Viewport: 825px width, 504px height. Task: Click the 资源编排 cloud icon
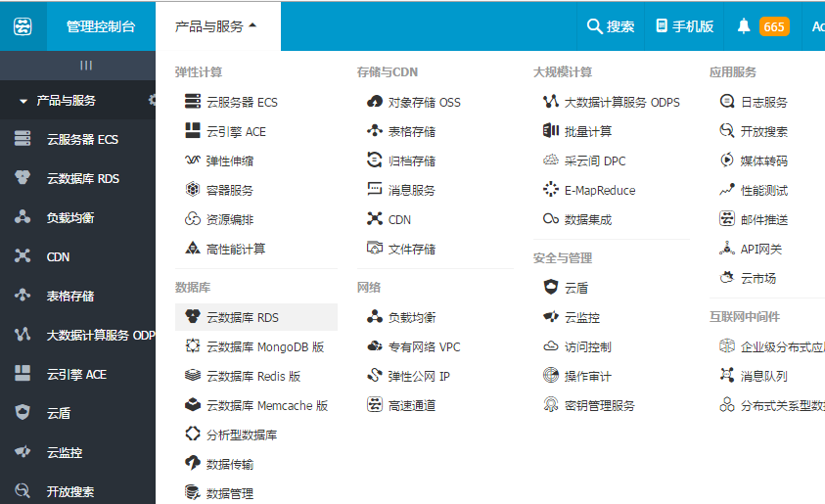193,219
